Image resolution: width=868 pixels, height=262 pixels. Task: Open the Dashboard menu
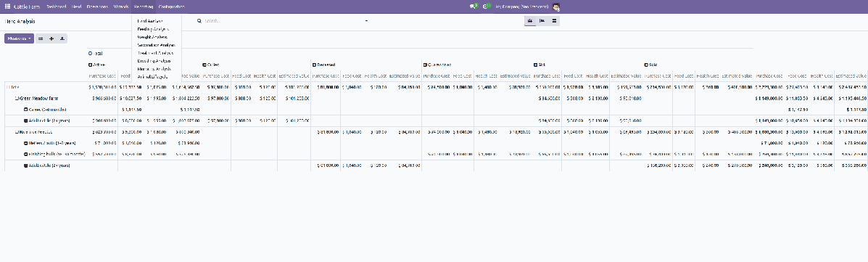(57, 7)
